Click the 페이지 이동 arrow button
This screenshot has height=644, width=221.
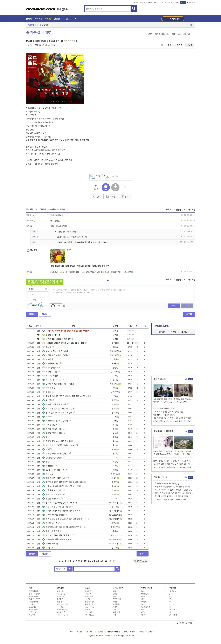(141, 561)
